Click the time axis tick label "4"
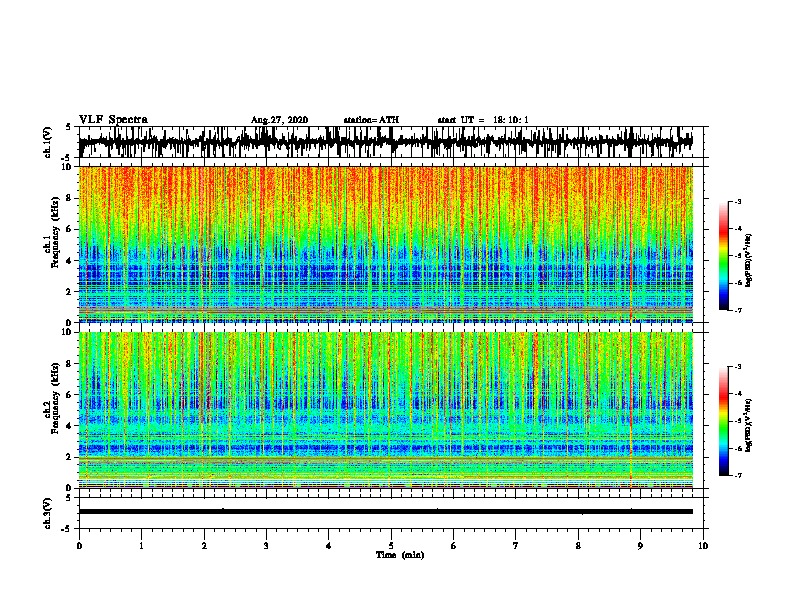This screenshot has height=612, width=792. click(x=329, y=546)
